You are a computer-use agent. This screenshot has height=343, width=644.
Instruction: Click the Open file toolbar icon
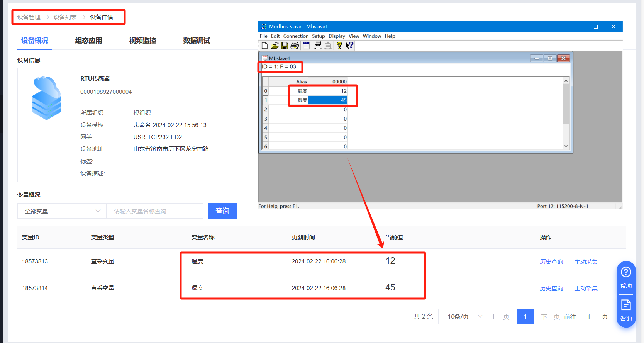point(275,46)
